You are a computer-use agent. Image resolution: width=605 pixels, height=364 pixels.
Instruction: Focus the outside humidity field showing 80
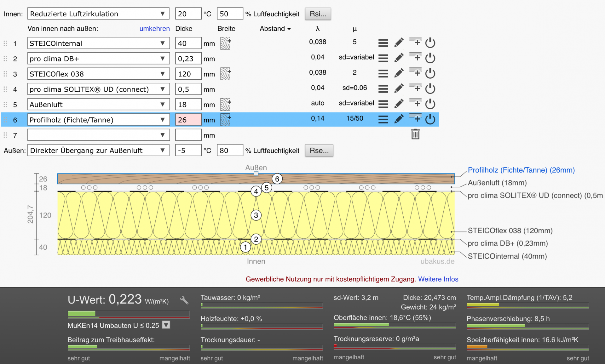pos(230,151)
